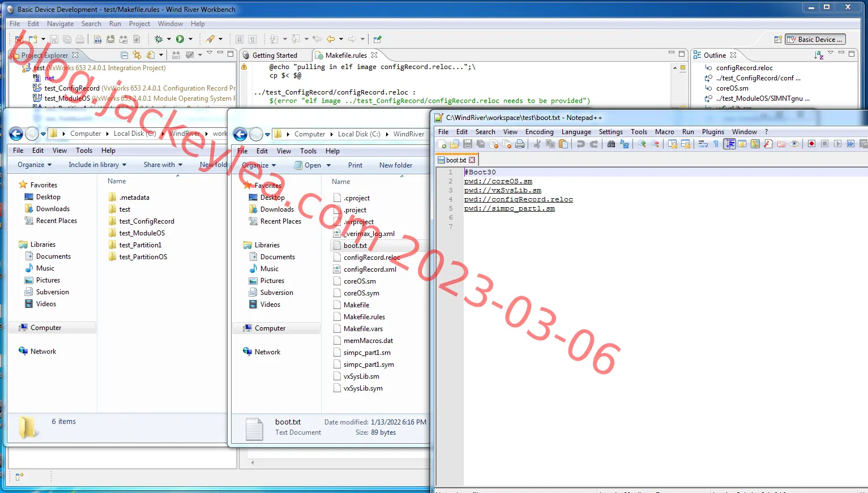This screenshot has width=868, height=493.
Task: Select configRecord.xml in file list
Action: click(x=370, y=269)
